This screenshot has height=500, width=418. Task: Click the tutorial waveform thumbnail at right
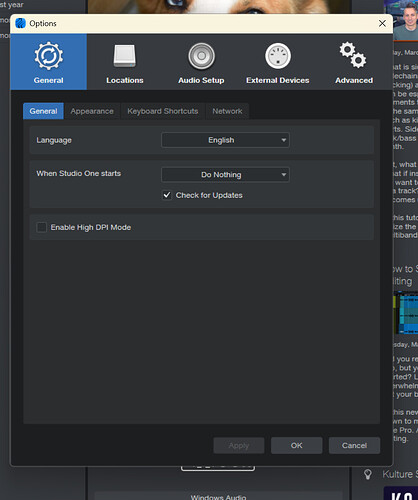click(x=406, y=313)
